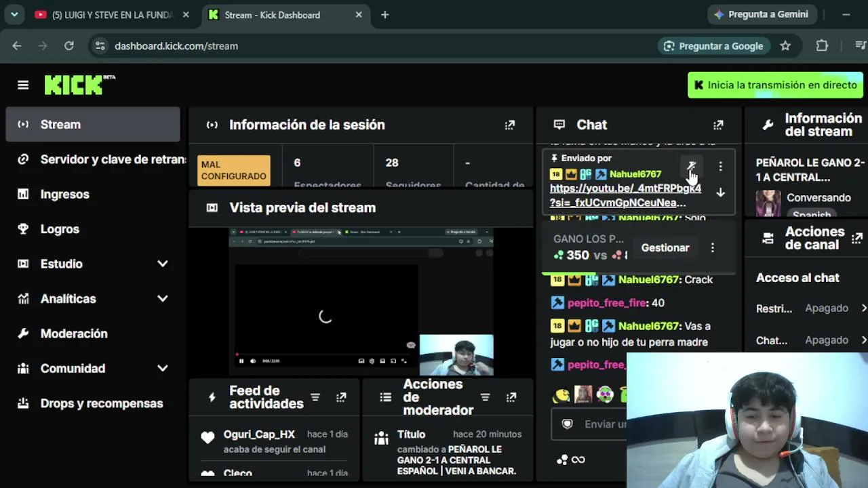Screen dimensions: 868x488
Task: Close the Stream - Kick Dashboard tab
Action: click(359, 15)
